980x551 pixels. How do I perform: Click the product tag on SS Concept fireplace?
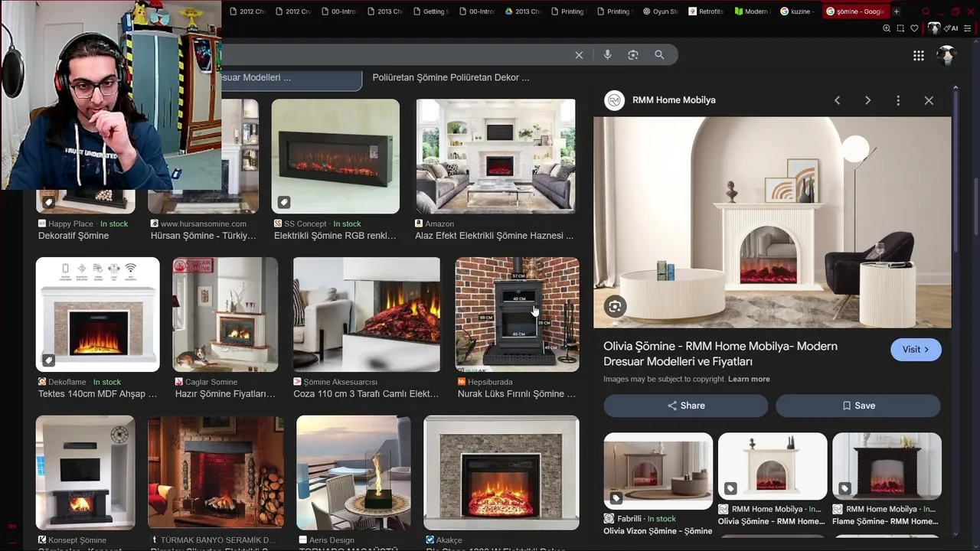pos(284,202)
